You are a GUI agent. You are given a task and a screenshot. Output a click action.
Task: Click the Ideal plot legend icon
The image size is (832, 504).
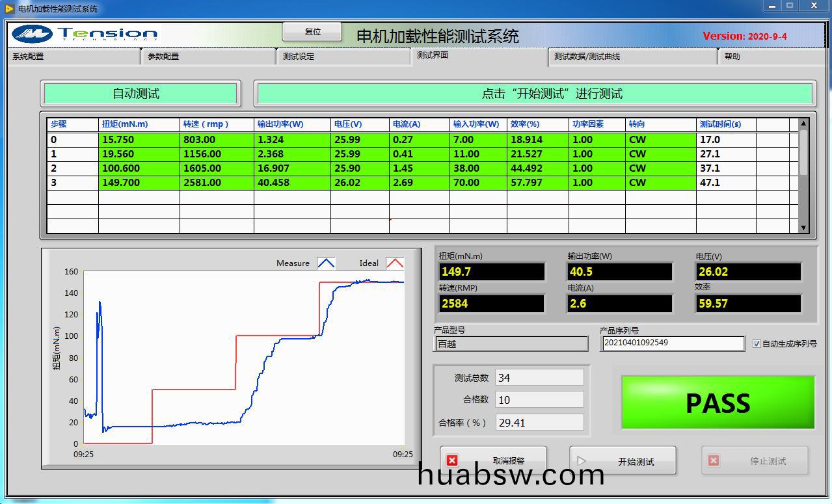(394, 263)
